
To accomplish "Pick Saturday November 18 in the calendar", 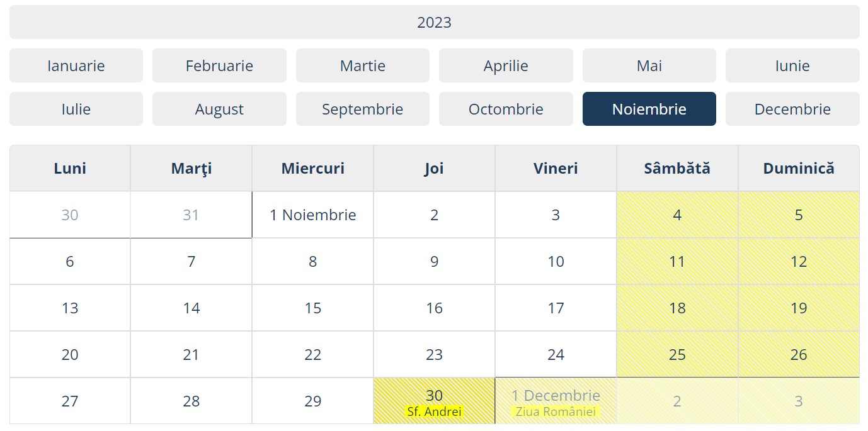I will click(677, 308).
